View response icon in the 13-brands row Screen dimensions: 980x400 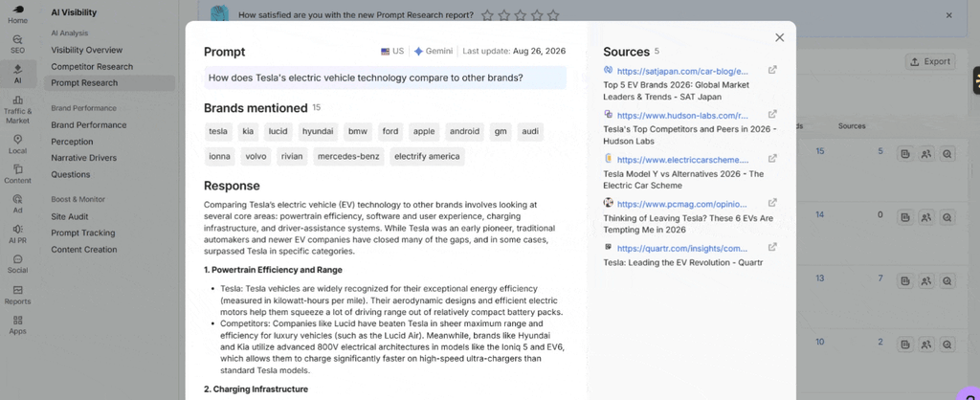905,281
